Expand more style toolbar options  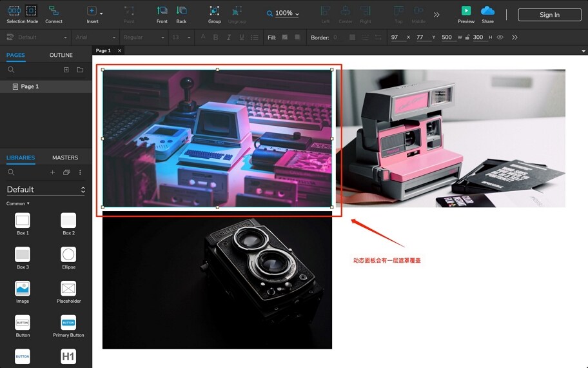(514, 37)
